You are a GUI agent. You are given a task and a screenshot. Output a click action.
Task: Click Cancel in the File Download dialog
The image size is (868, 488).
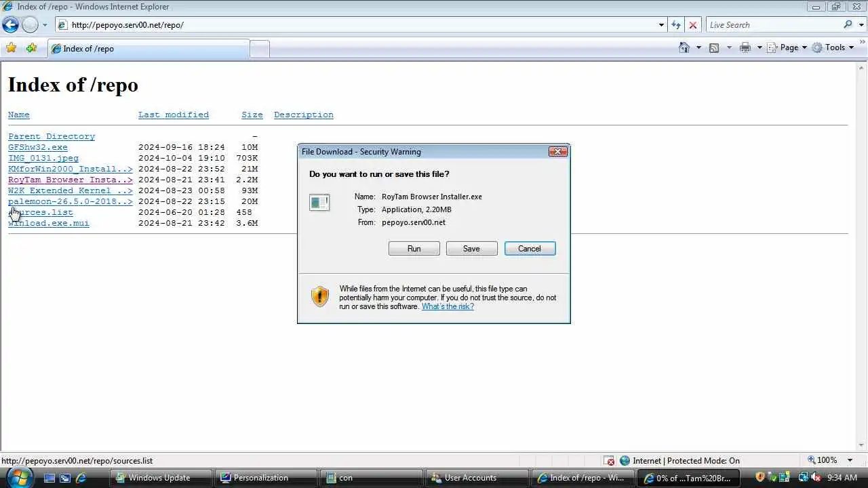pyautogui.click(x=530, y=249)
